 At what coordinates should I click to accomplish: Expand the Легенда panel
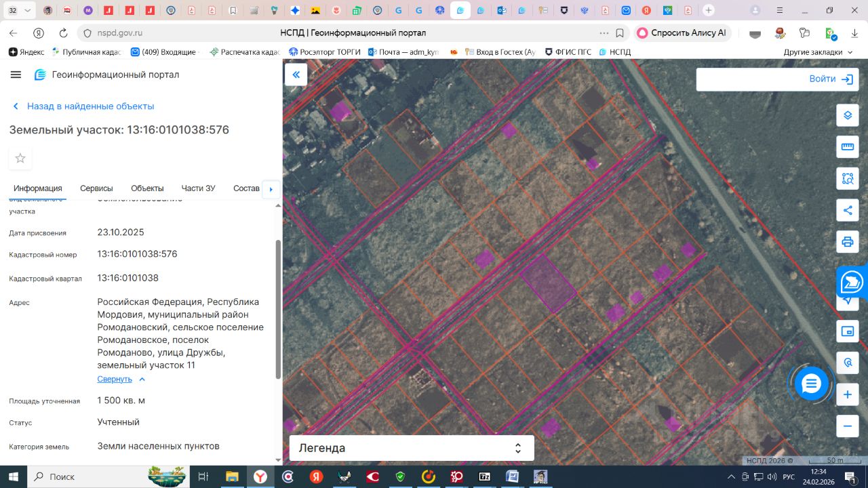tap(412, 448)
